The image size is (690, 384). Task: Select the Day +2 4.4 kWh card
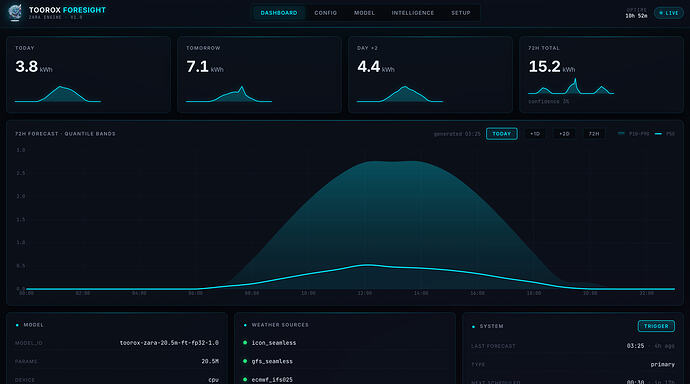coord(430,74)
